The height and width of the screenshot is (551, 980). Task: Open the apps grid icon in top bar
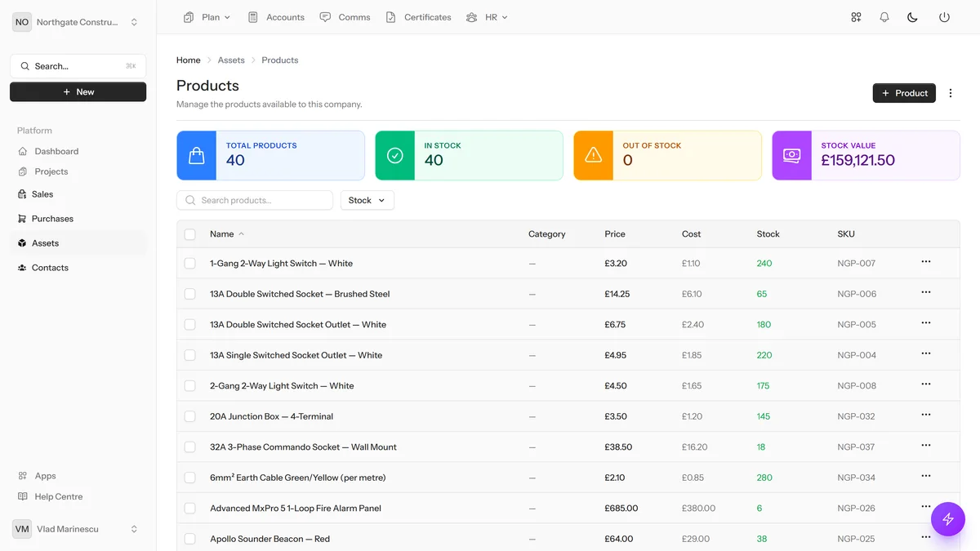[x=856, y=17]
